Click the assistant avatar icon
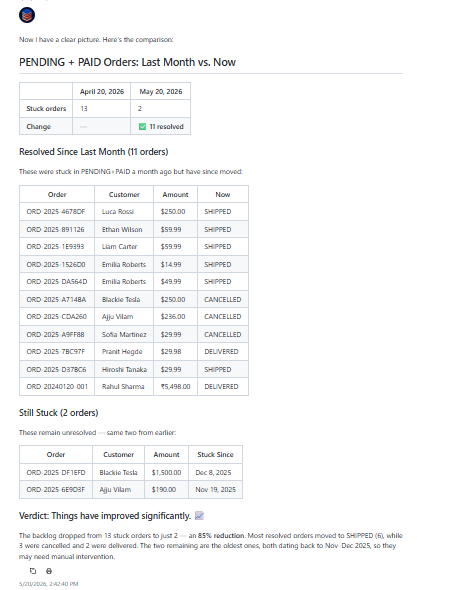 click(x=27, y=15)
